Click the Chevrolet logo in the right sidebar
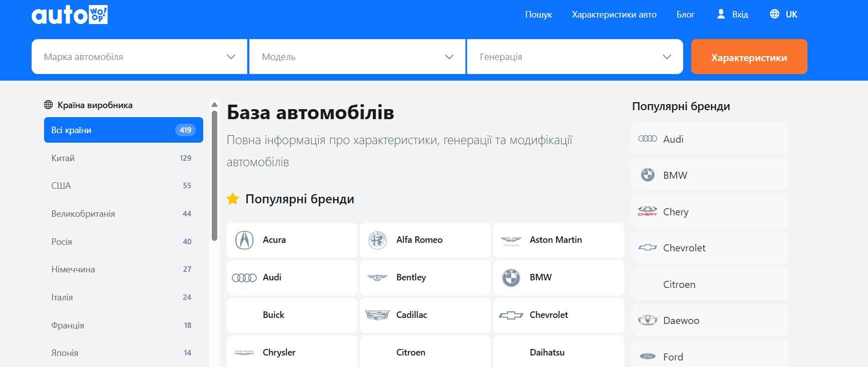The height and width of the screenshot is (367, 868). pyautogui.click(x=648, y=248)
